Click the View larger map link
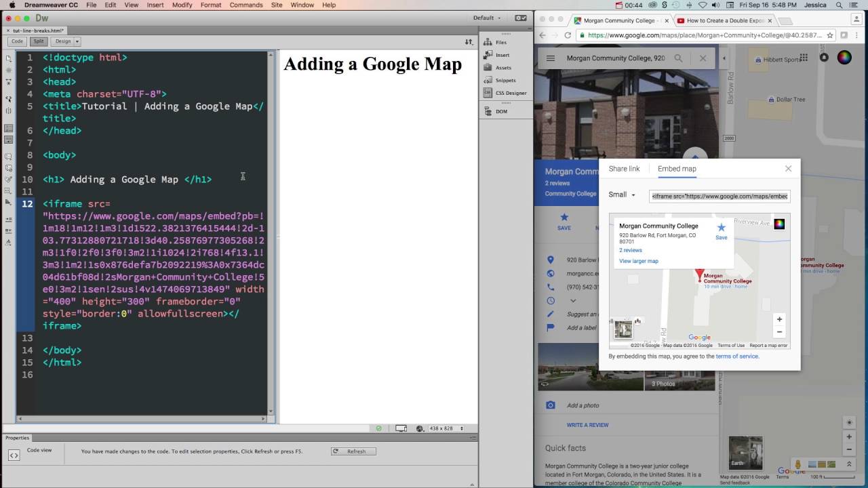868x488 pixels. 639,261
